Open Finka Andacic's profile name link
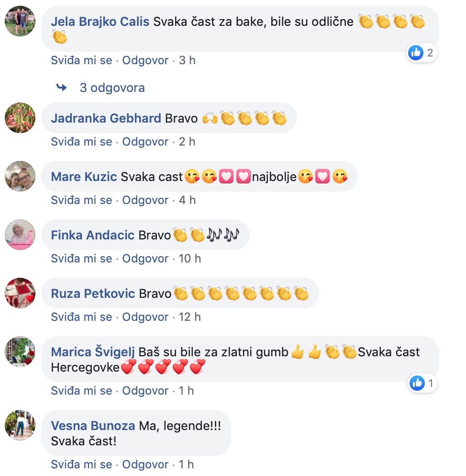 92,235
